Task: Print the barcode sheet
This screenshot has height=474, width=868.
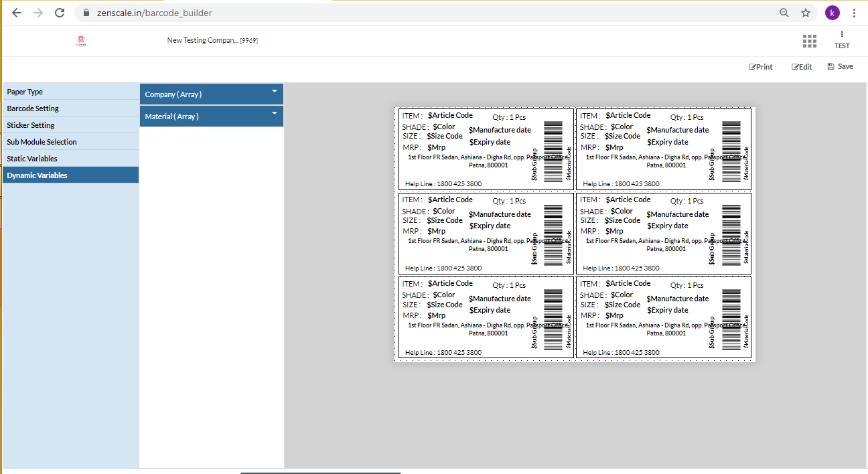Action: (x=761, y=67)
